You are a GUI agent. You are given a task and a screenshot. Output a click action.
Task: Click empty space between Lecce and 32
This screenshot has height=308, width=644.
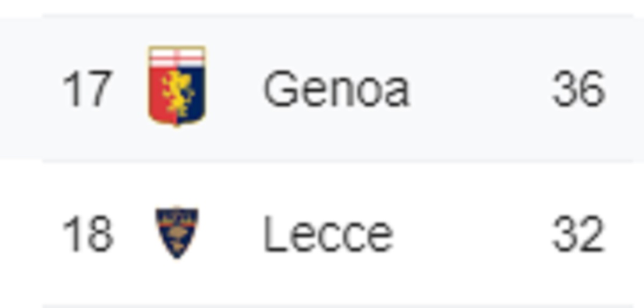pyautogui.click(x=473, y=234)
